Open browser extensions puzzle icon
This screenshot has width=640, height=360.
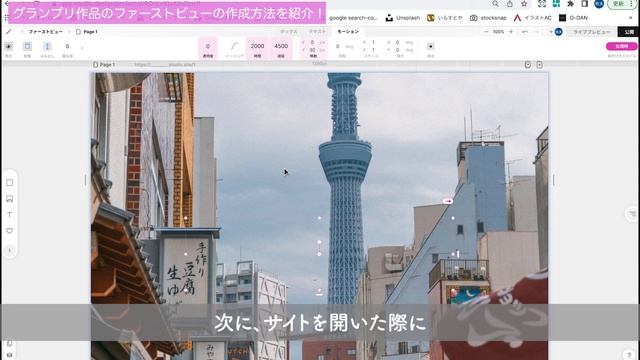571,4
